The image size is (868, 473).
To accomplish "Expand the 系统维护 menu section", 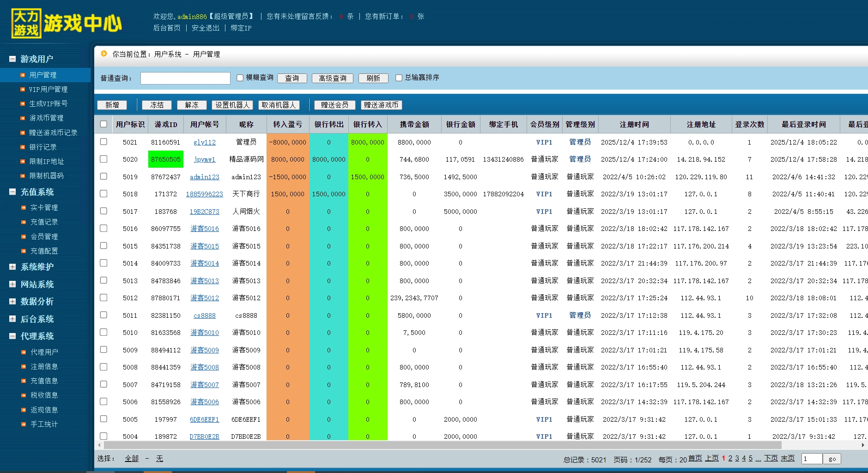I will (x=12, y=267).
